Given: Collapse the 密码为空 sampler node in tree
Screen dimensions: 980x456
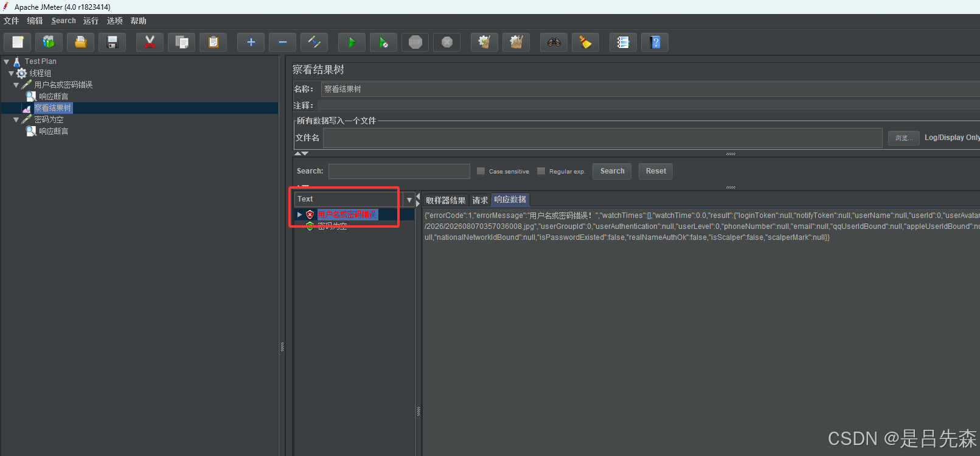Looking at the screenshot, I should point(16,119).
